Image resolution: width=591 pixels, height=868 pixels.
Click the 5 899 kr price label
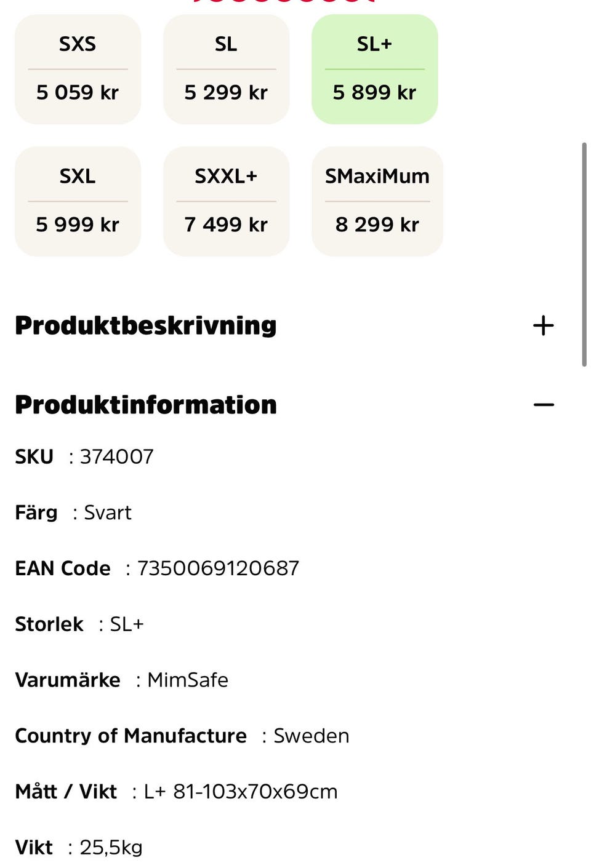pos(374,92)
